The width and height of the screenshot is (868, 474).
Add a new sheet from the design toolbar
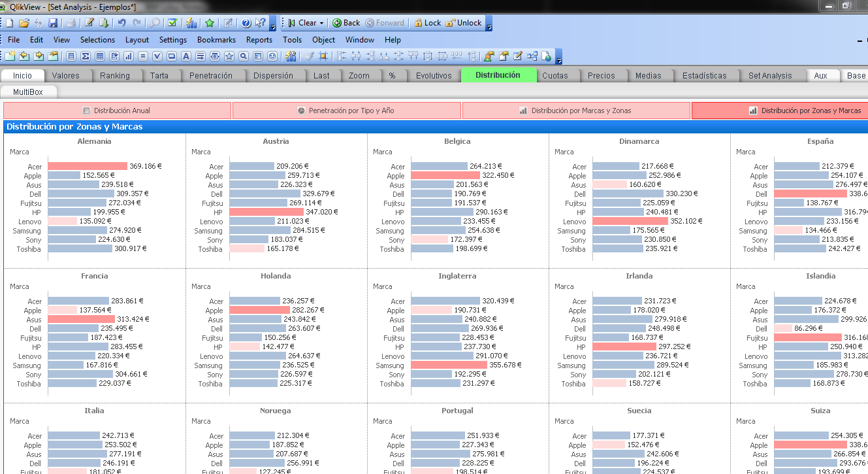[9, 56]
